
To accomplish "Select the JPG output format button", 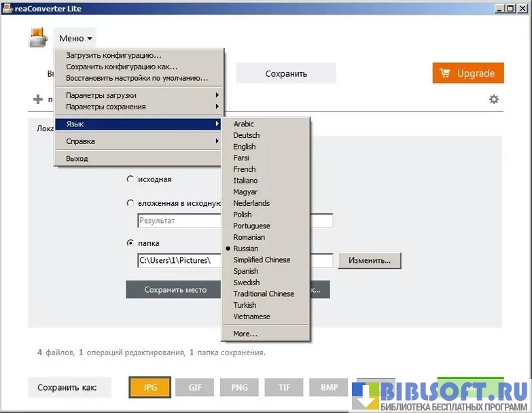I will click(150, 387).
